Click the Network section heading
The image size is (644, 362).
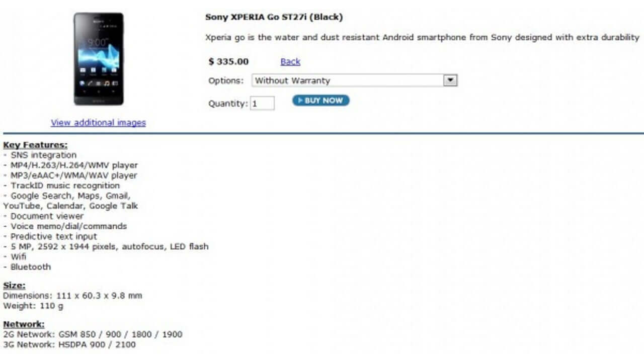point(23,324)
